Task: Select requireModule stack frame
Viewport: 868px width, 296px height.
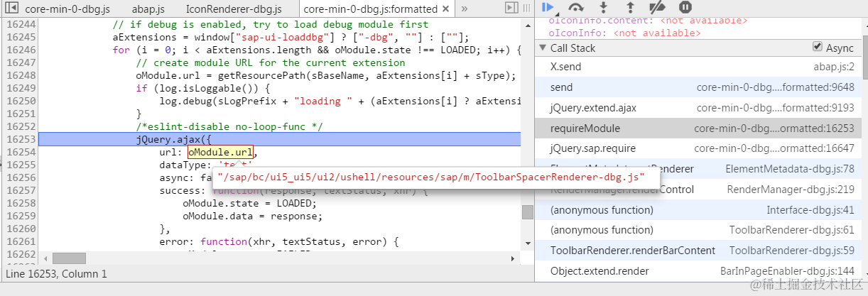Action: (698, 128)
